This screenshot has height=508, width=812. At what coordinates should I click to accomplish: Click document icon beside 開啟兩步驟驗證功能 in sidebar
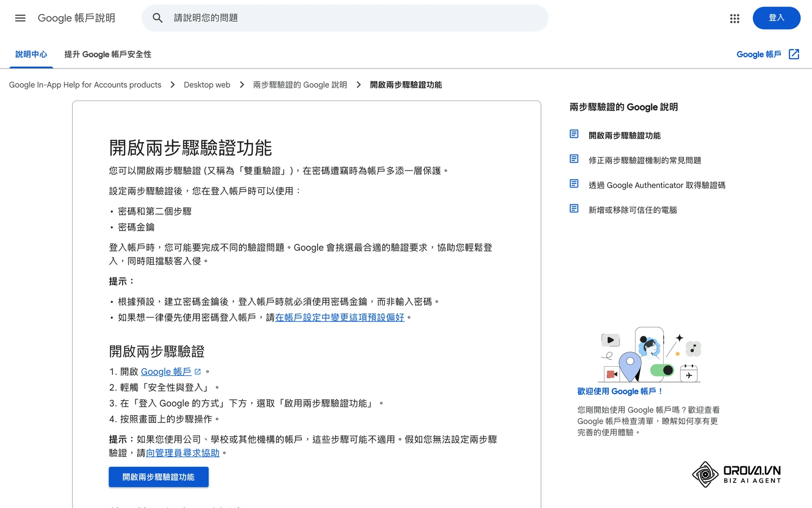tap(574, 134)
